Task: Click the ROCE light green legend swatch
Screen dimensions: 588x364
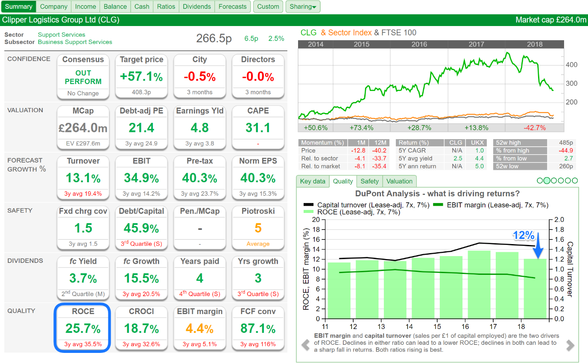Action: 308,212
